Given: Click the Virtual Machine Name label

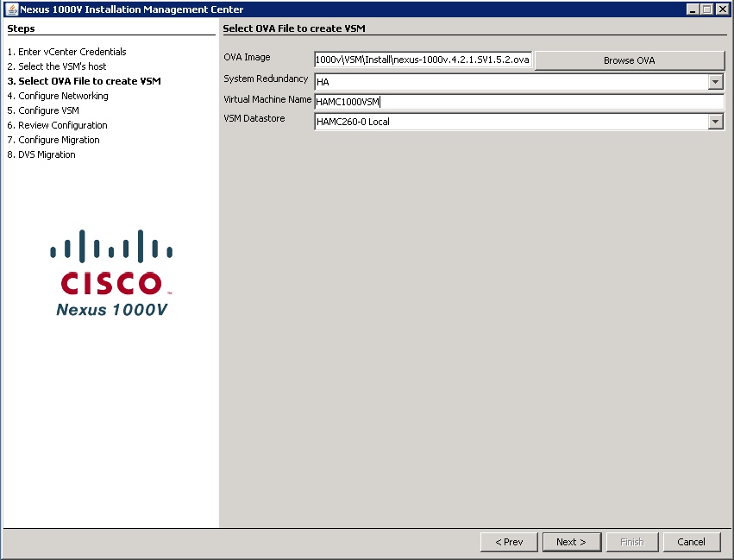Looking at the screenshot, I should point(267,99).
